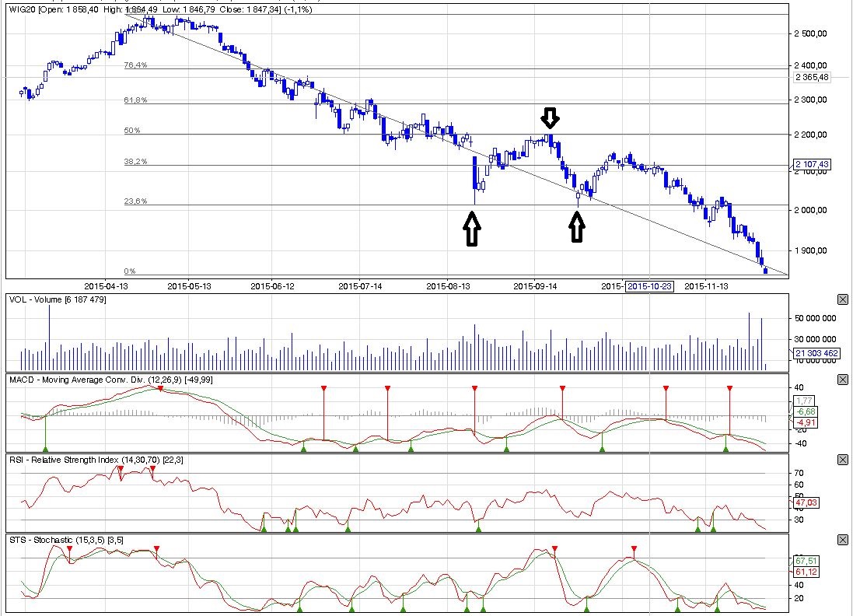853x616 pixels.
Task: Select the 50% Fibonacci level label
Action: (x=132, y=131)
